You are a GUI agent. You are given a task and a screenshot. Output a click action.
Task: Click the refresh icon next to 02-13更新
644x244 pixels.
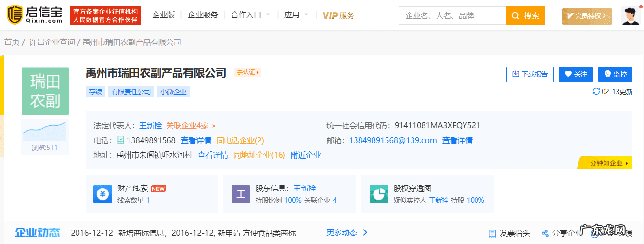pyautogui.click(x=596, y=91)
